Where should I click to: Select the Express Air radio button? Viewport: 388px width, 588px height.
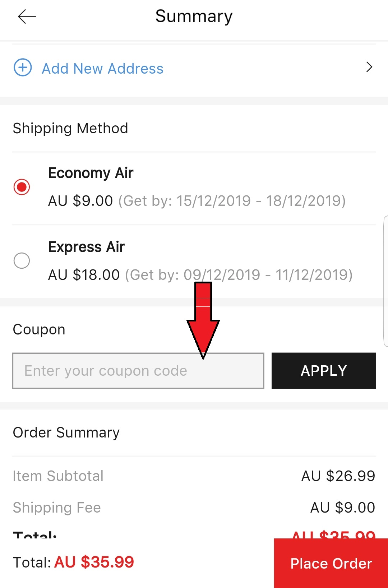pyautogui.click(x=22, y=260)
